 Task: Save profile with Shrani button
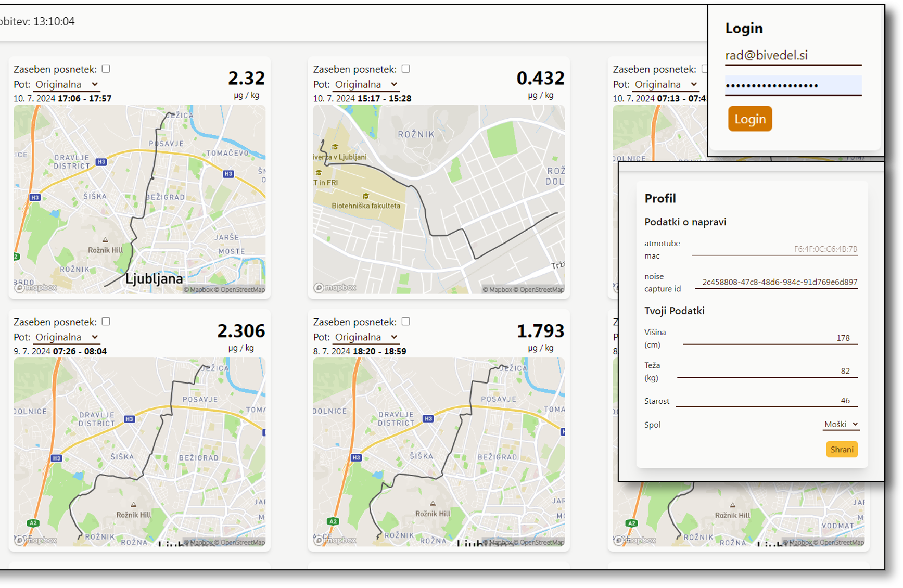[x=842, y=450]
